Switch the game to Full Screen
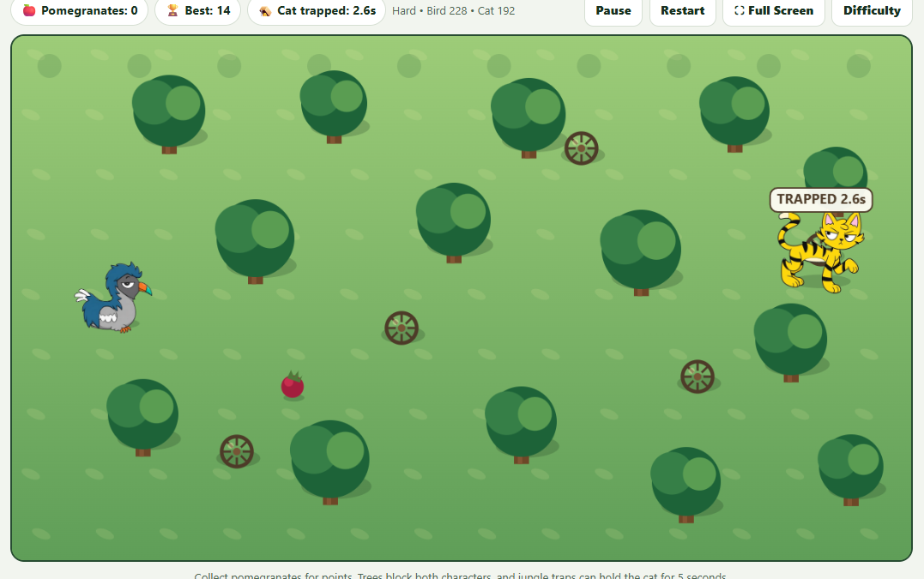Screen dimensions: 924x579 [x=773, y=10]
